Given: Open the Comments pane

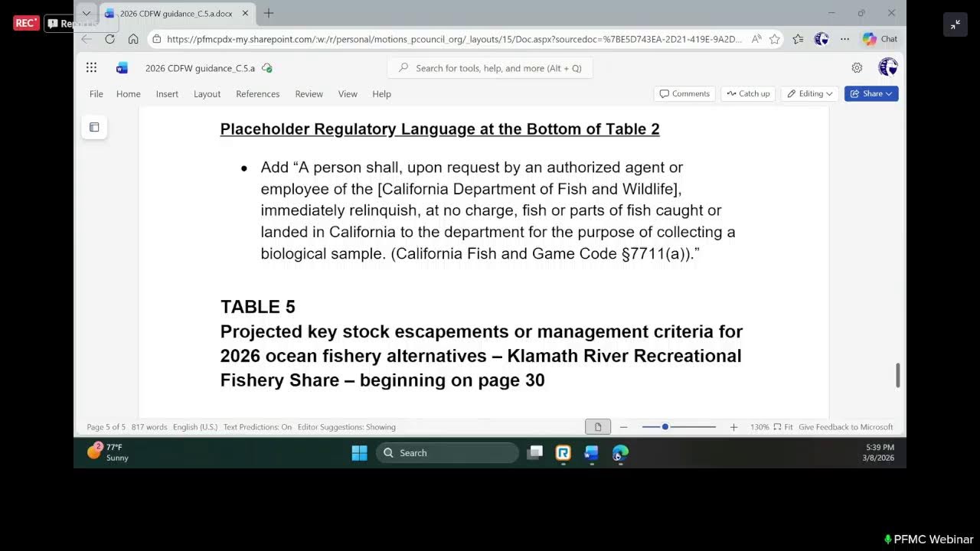Looking at the screenshot, I should coord(684,93).
